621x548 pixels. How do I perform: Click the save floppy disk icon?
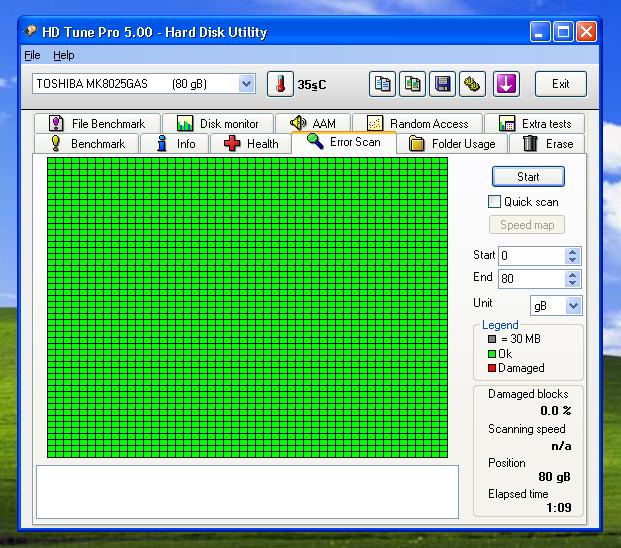pos(441,84)
